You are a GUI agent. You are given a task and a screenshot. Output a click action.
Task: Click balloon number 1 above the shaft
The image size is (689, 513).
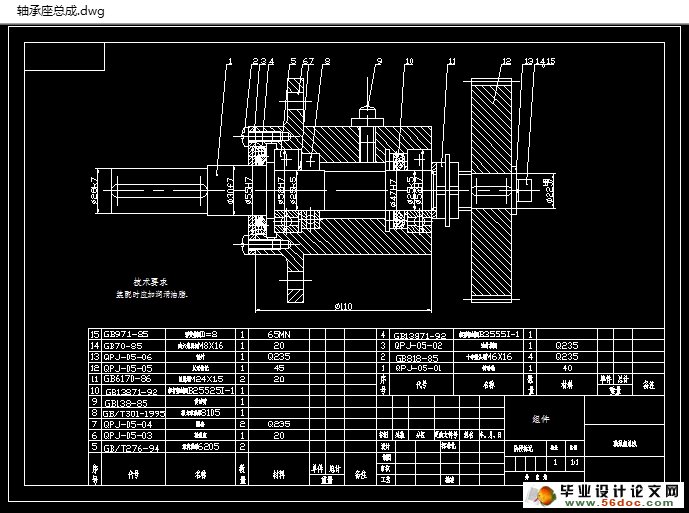point(229,61)
